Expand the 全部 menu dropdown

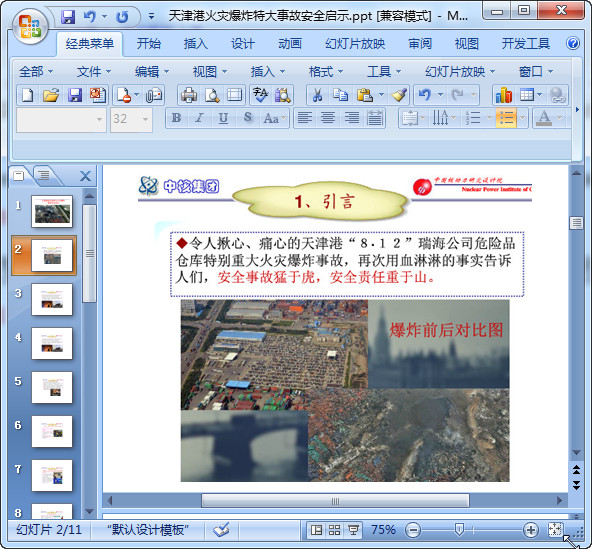[x=36, y=71]
